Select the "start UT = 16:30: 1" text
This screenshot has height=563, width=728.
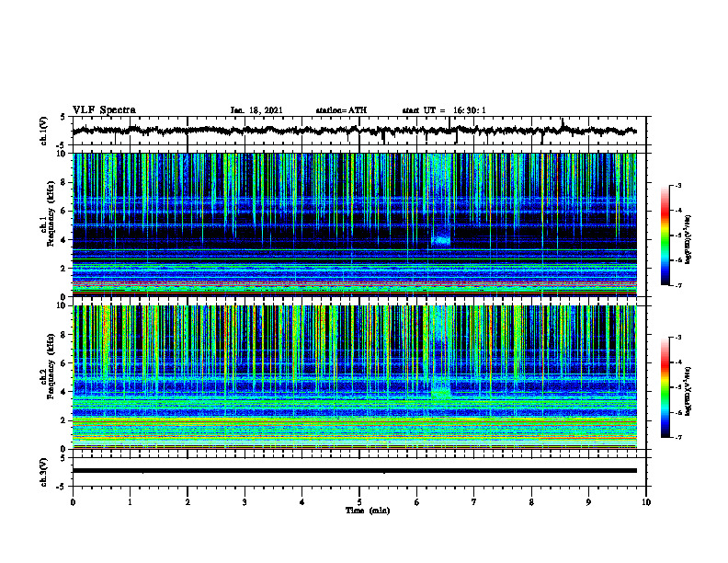tap(444, 110)
